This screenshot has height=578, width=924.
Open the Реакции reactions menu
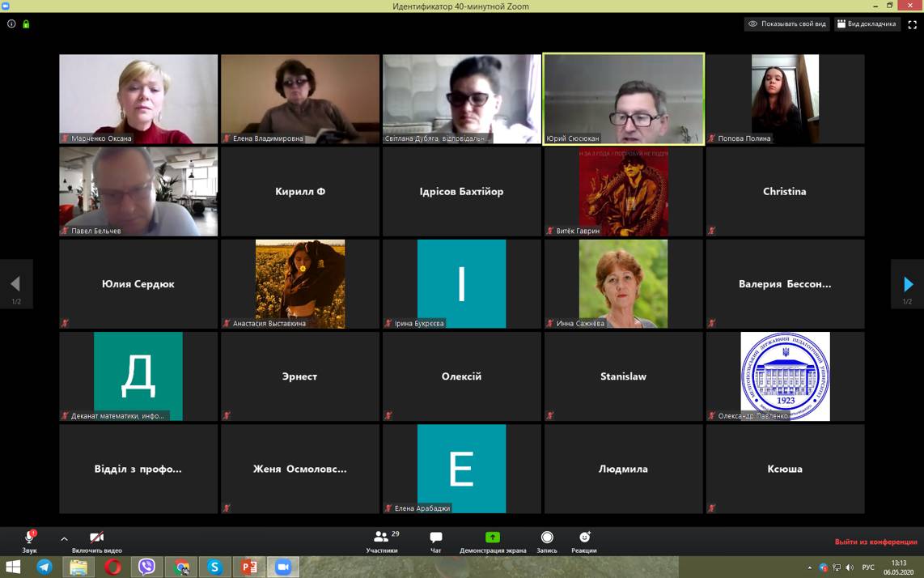[583, 542]
